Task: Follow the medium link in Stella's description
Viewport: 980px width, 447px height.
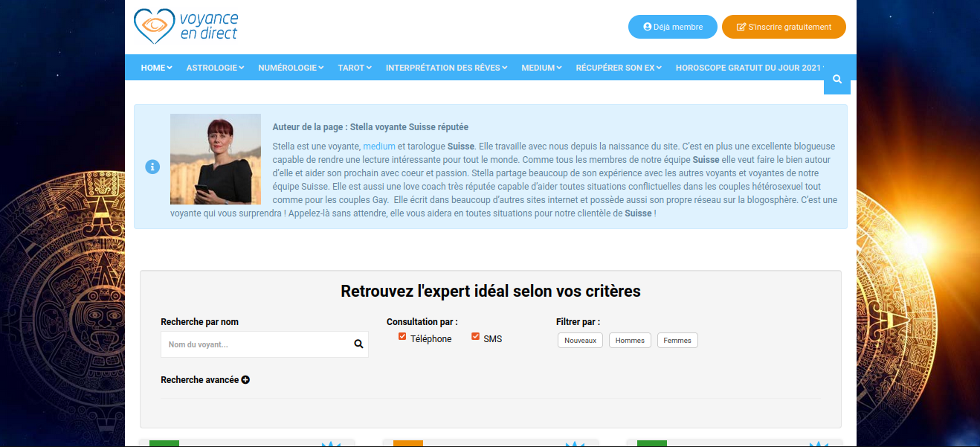Action: tap(379, 146)
